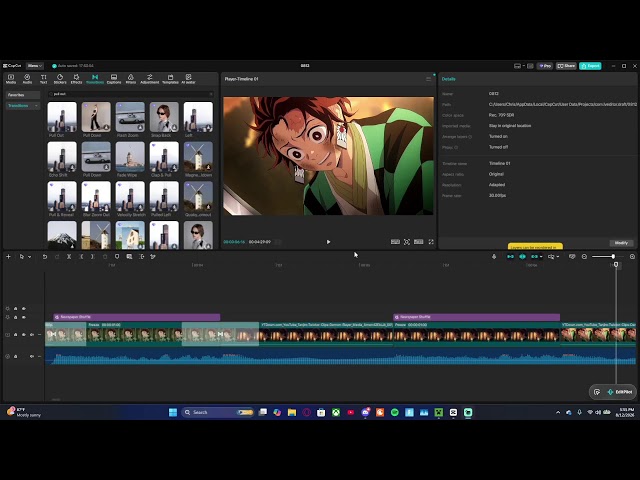
Task: Undo the last timeline action
Action: click(x=45, y=256)
